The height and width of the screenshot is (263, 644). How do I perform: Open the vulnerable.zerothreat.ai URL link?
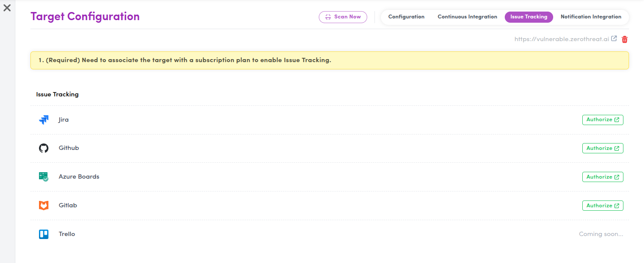tap(561, 39)
